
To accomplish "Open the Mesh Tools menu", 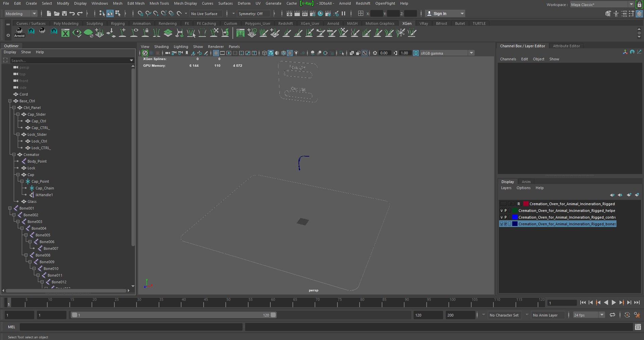I will [x=159, y=3].
